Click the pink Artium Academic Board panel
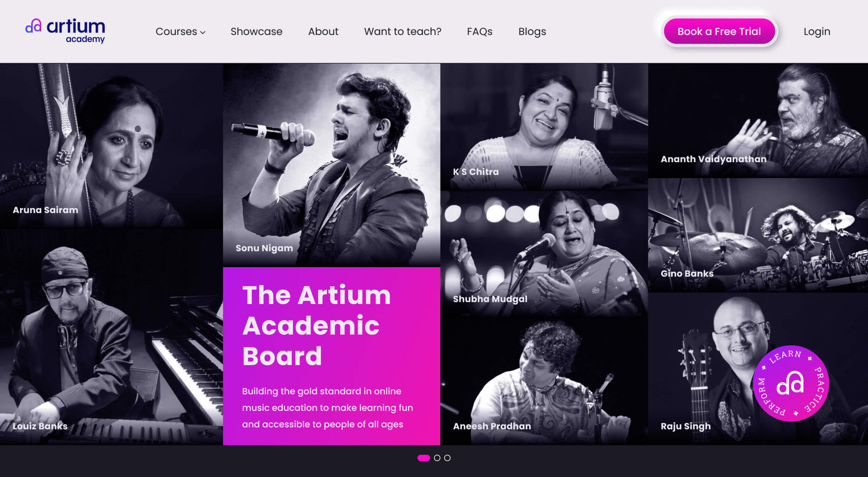The width and height of the screenshot is (868, 477). point(332,356)
